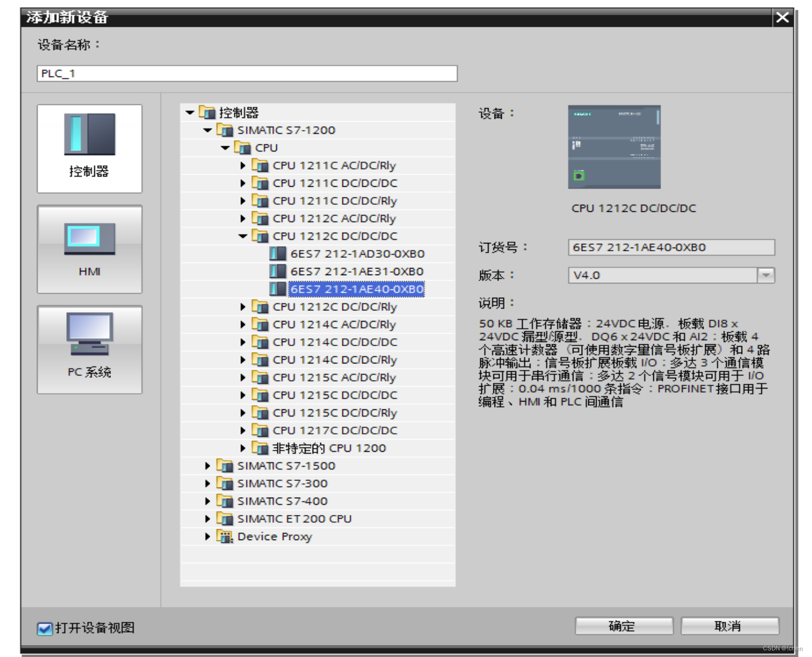Expand CPU 1214C AC/DC/Rly node arrow

coord(243,325)
